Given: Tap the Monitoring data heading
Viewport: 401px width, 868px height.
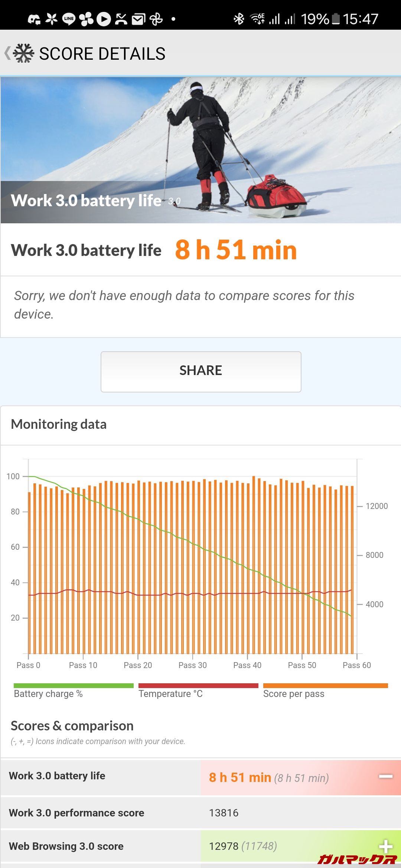Looking at the screenshot, I should pos(59,424).
